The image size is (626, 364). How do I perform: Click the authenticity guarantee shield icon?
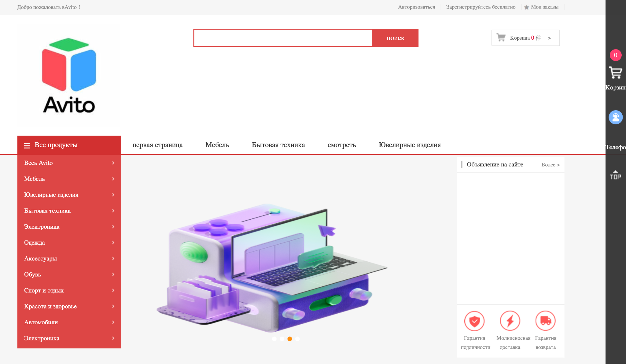point(474,321)
